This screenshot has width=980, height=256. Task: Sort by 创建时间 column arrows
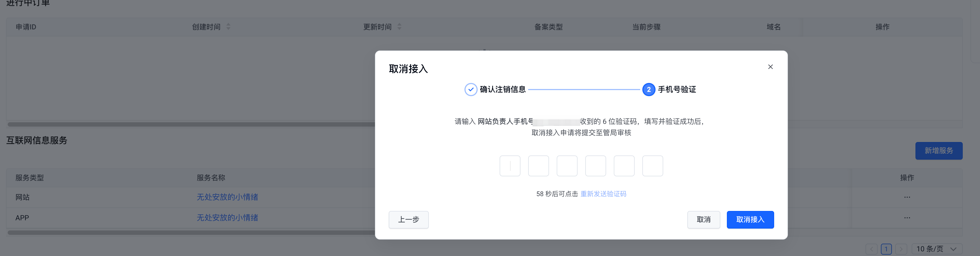[228, 27]
